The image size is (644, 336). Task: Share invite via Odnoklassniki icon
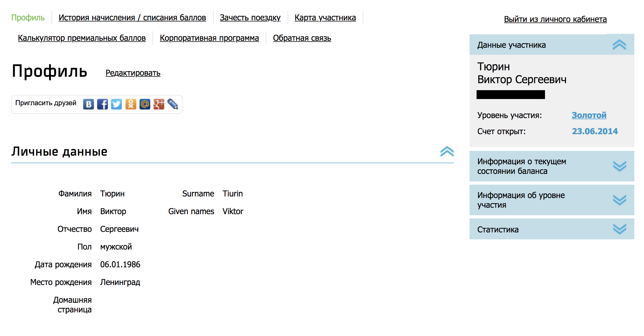(x=131, y=104)
